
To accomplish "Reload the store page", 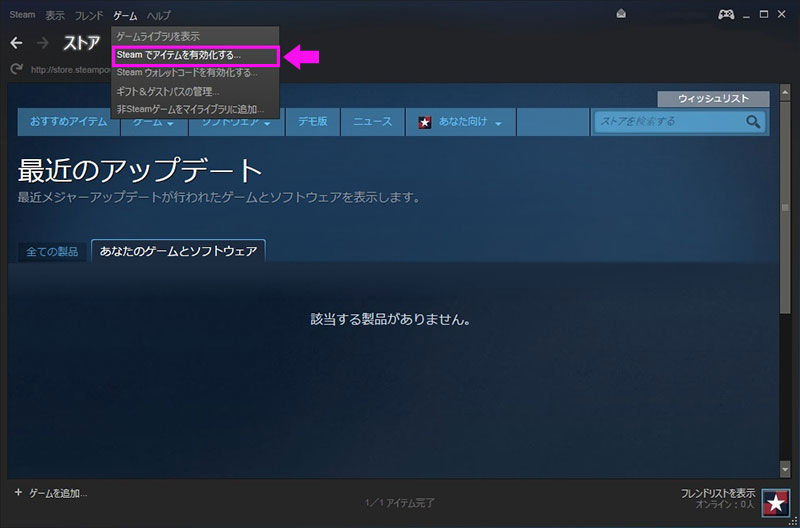I will [x=16, y=69].
